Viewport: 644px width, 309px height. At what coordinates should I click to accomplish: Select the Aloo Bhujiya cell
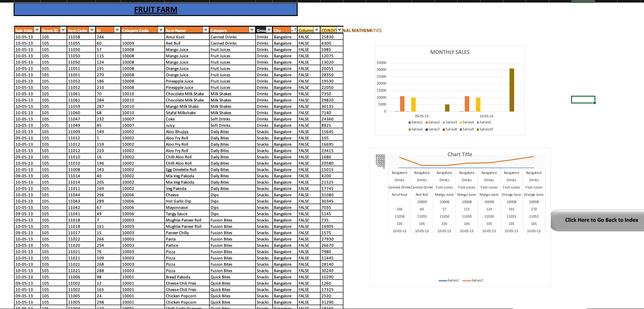click(187, 132)
